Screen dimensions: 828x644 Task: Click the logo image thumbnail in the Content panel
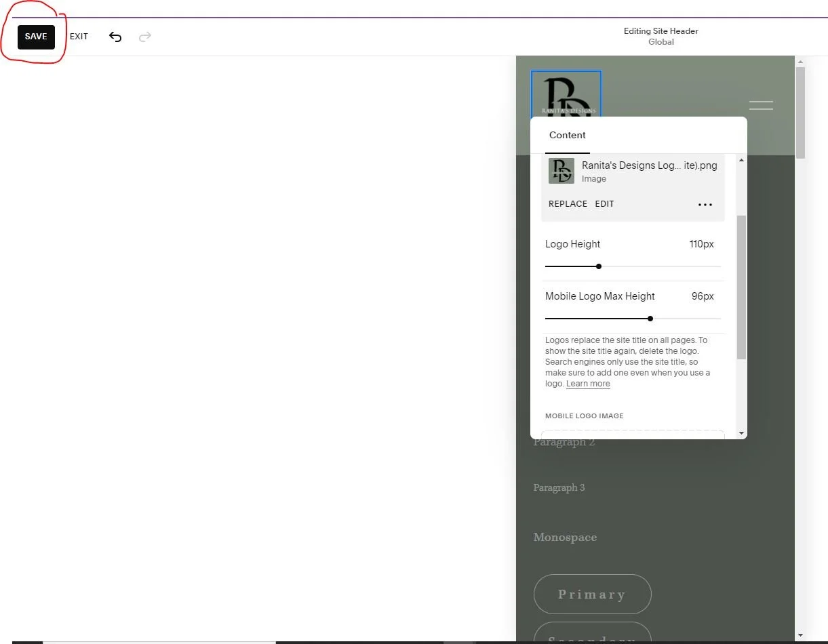point(561,171)
